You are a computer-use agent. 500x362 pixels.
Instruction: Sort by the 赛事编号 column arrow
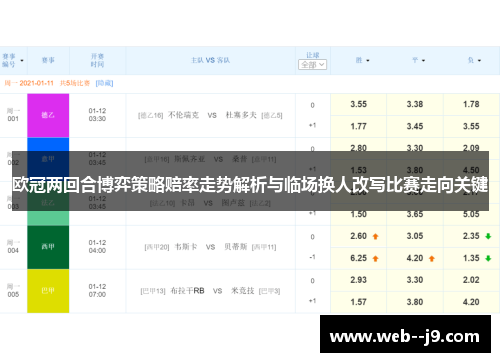pyautogui.click(x=22, y=61)
